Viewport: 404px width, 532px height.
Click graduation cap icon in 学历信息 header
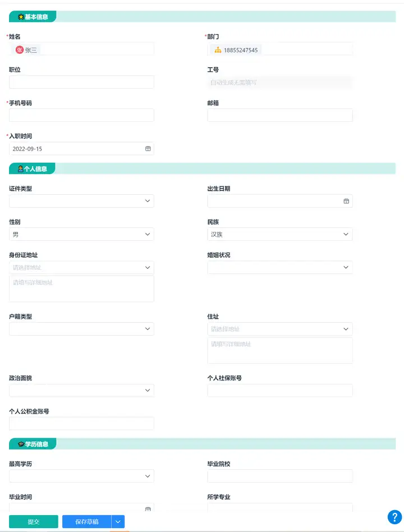(21, 444)
